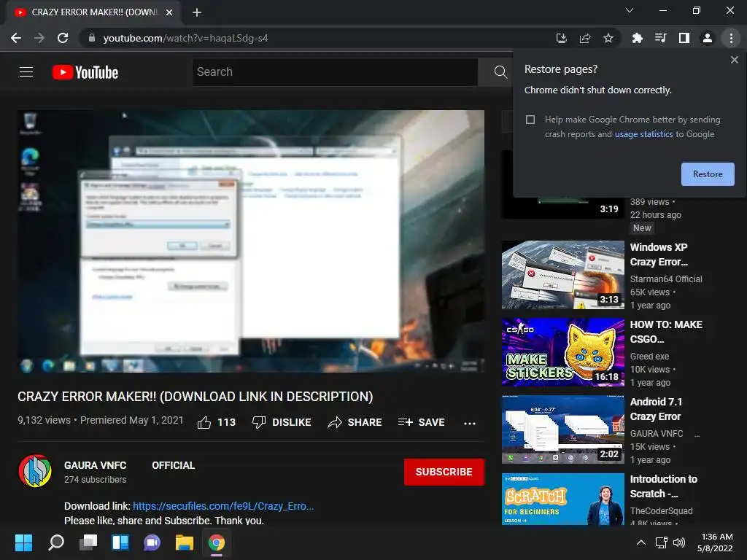Open the network tray icon

(x=661, y=542)
